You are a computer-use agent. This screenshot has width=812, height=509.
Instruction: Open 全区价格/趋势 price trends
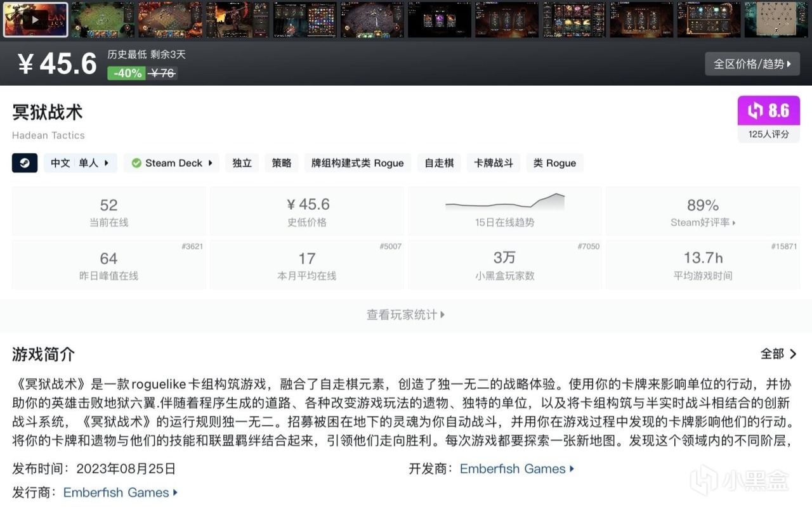pos(752,64)
